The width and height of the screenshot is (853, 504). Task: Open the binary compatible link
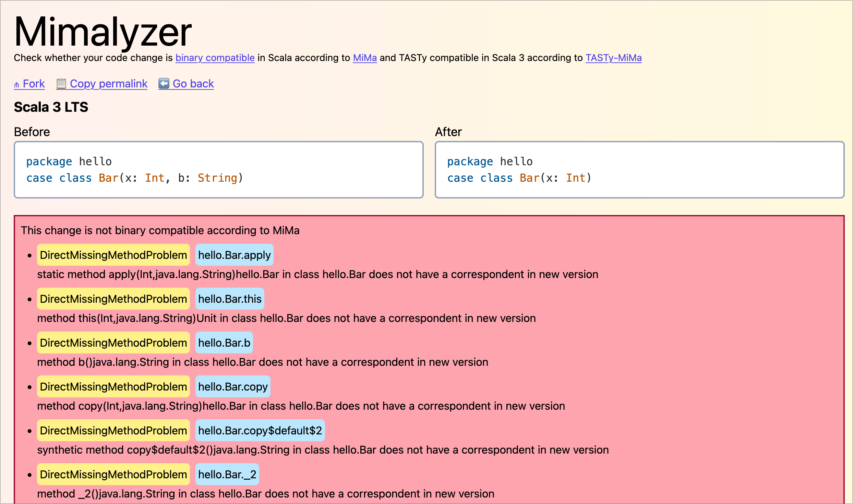click(x=215, y=58)
